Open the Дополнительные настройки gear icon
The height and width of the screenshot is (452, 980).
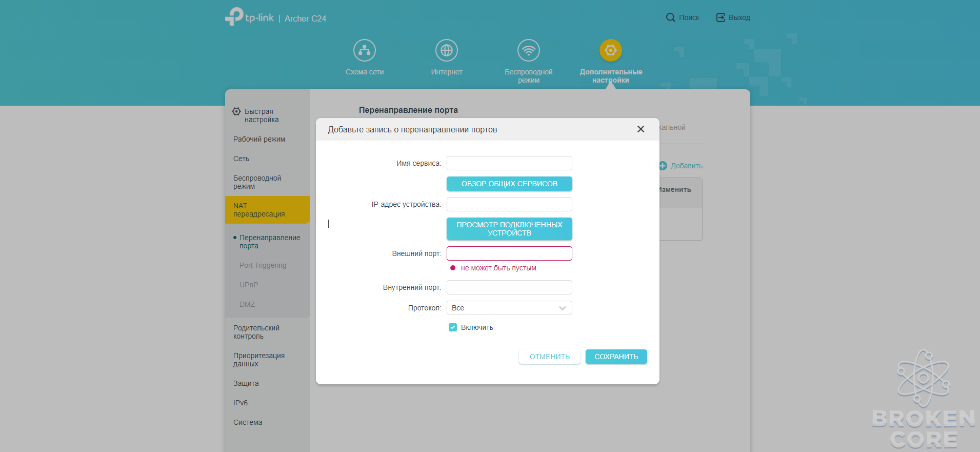coord(611,50)
